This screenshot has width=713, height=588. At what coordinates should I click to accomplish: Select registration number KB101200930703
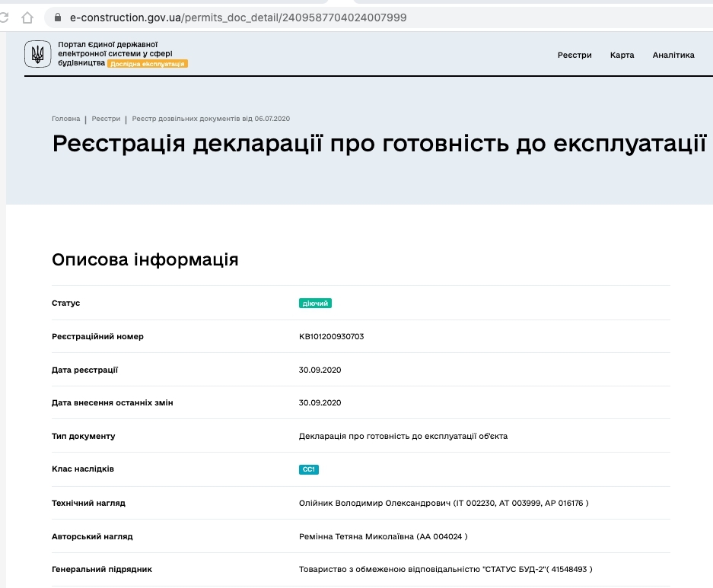tap(332, 337)
